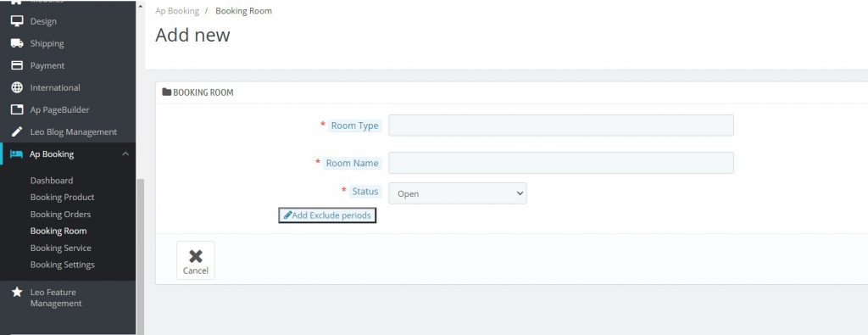This screenshot has height=335, width=868.
Task: Go to Booking Dashboard submenu
Action: tap(52, 181)
